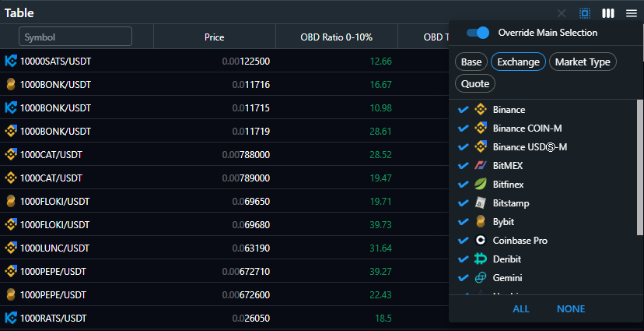Image resolution: width=644 pixels, height=331 pixels.
Task: Open the columns chooser icon
Action: (608, 13)
